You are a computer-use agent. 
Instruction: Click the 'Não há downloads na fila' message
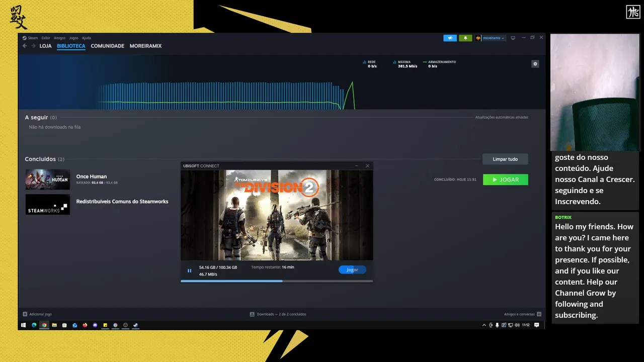pyautogui.click(x=55, y=127)
